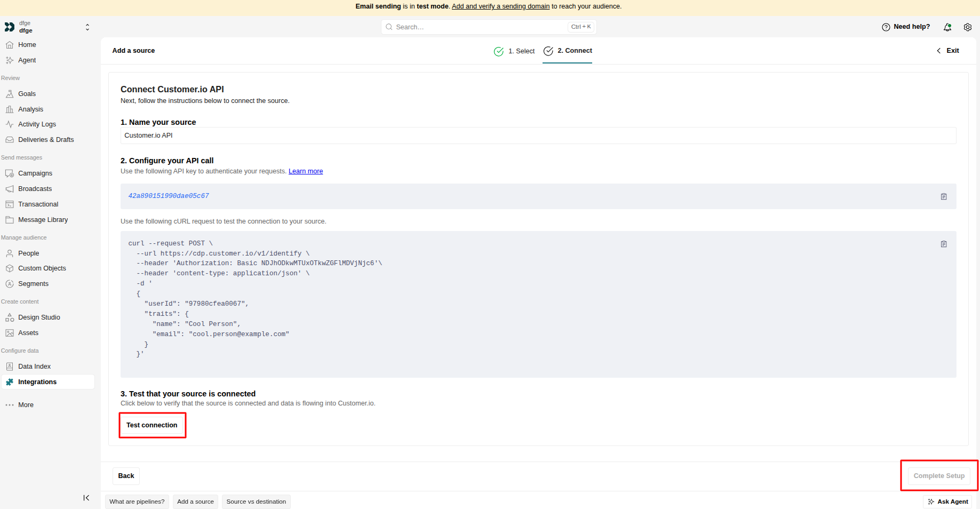980x509 pixels.
Task: Click the Complete Setup button
Action: pyautogui.click(x=939, y=476)
